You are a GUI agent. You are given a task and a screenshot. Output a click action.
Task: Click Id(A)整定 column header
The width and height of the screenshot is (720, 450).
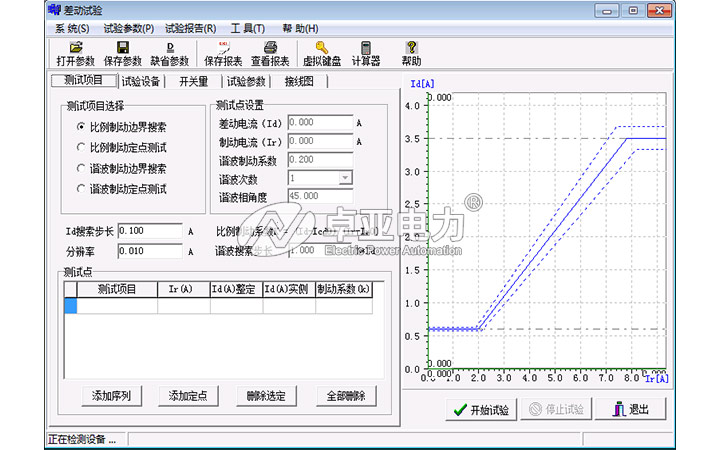236,289
